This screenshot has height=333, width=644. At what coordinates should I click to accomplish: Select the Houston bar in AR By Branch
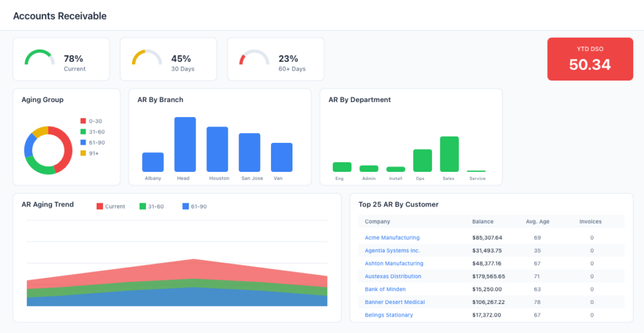[x=218, y=149]
